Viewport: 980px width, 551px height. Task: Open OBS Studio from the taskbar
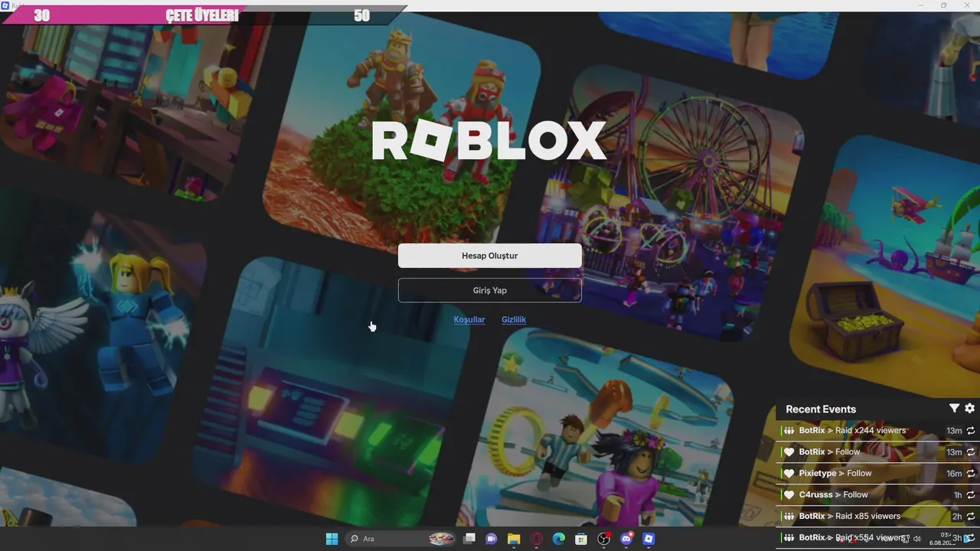pos(604,539)
